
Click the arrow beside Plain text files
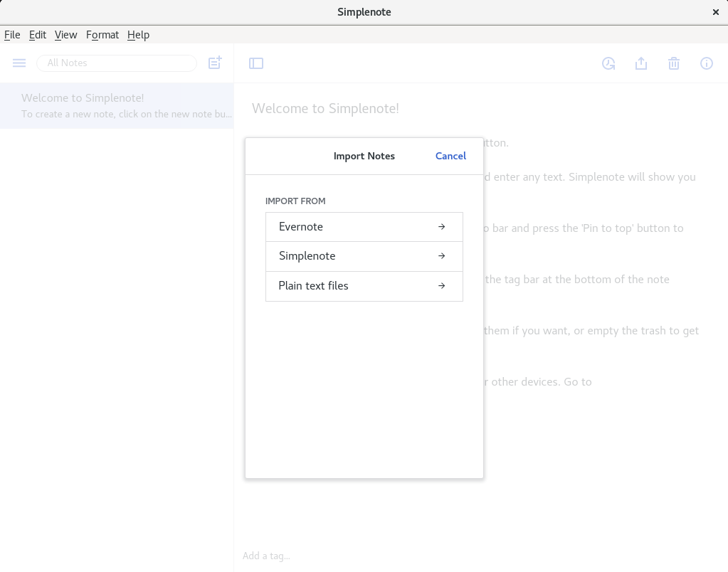(x=441, y=286)
